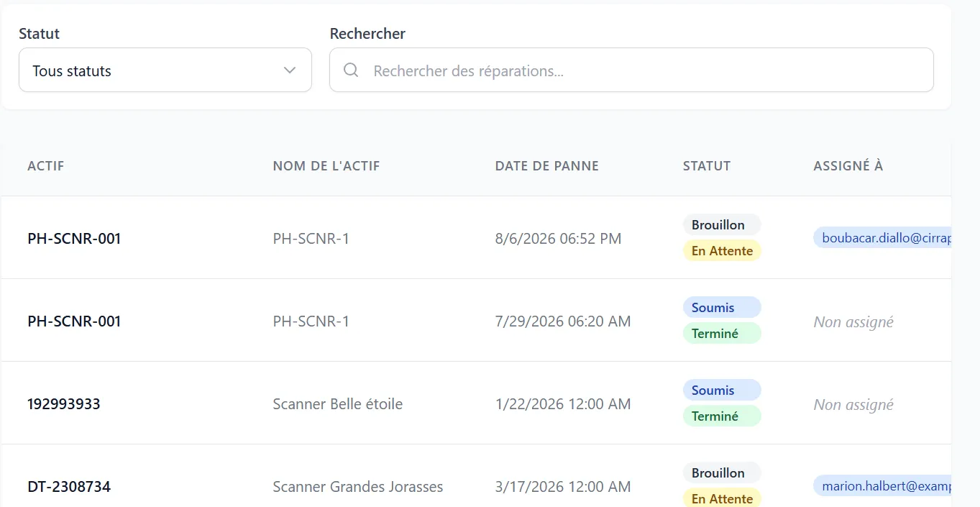Screen dimensions: 980x507
Task: Click the Brouillon badge in first row
Action: 722,225
